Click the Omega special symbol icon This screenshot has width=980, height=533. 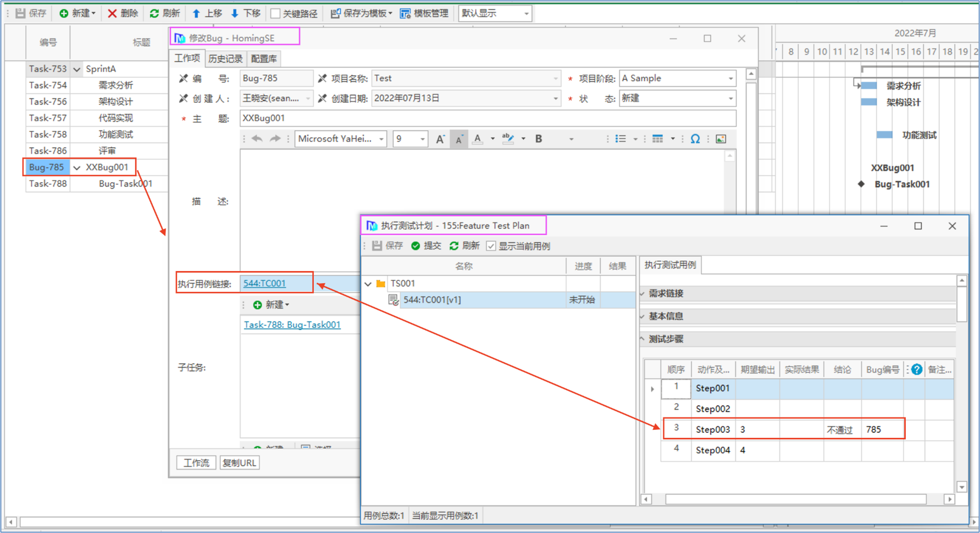[x=695, y=139]
